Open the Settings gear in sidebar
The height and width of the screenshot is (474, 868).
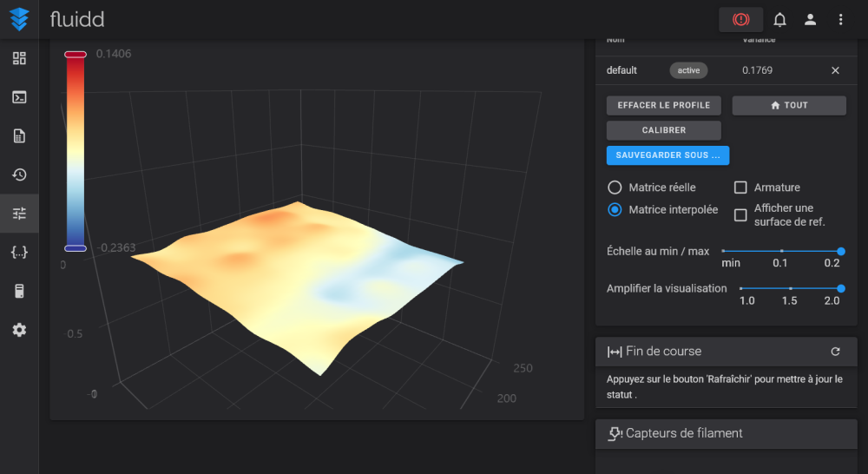pyautogui.click(x=19, y=330)
